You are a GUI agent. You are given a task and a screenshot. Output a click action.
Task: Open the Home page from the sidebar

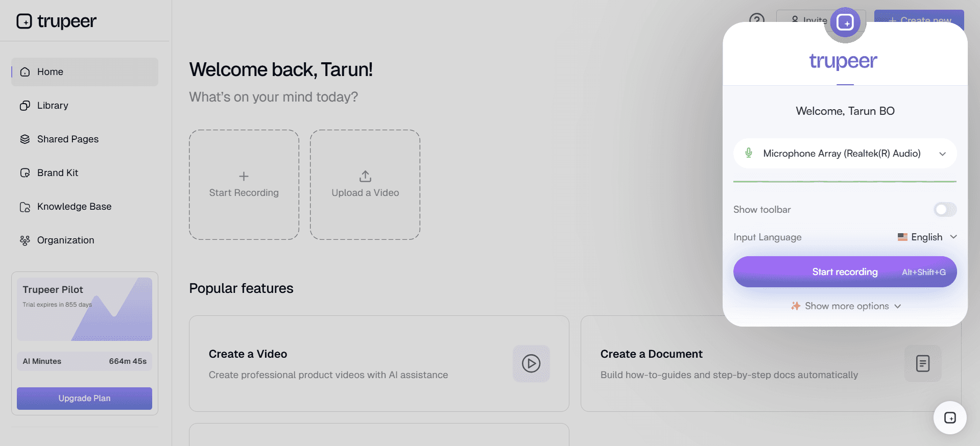(85, 72)
